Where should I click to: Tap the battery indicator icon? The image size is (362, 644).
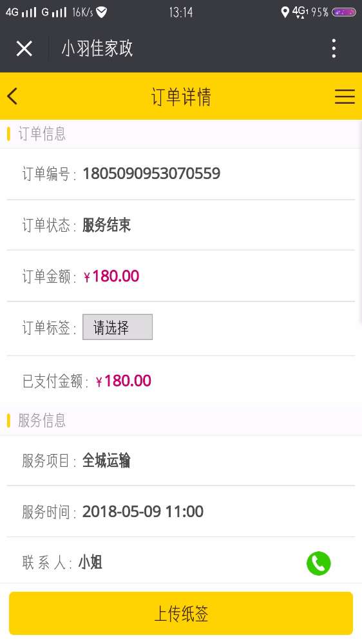point(343,12)
